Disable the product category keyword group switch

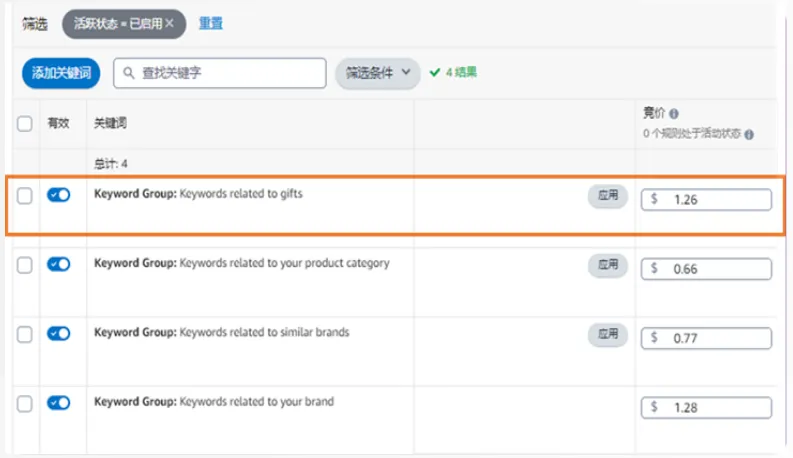pos(58,265)
